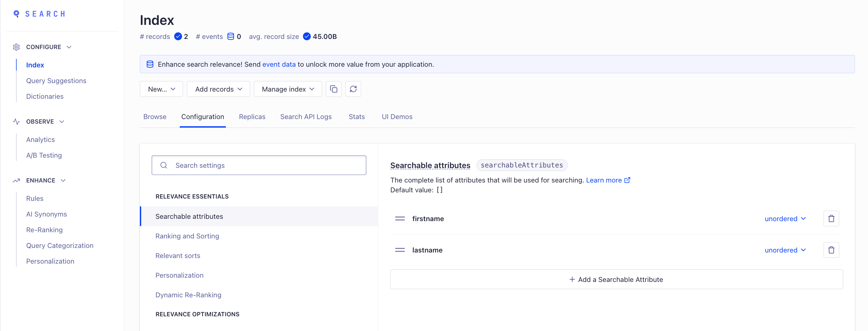
Task: Open the Manage index dropdown
Action: coord(287,89)
